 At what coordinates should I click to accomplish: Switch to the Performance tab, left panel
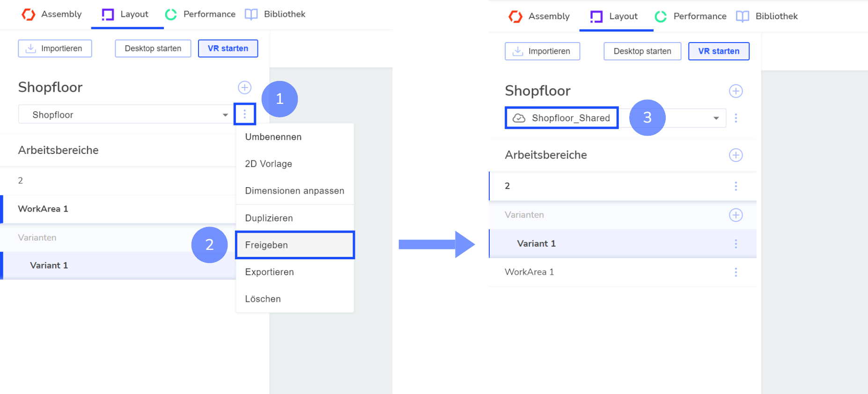pos(200,15)
